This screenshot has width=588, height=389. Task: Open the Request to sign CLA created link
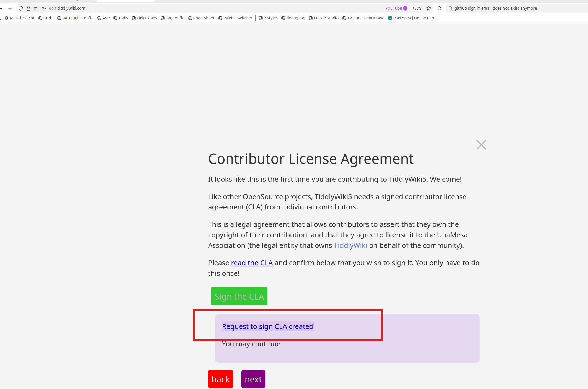pyautogui.click(x=267, y=326)
